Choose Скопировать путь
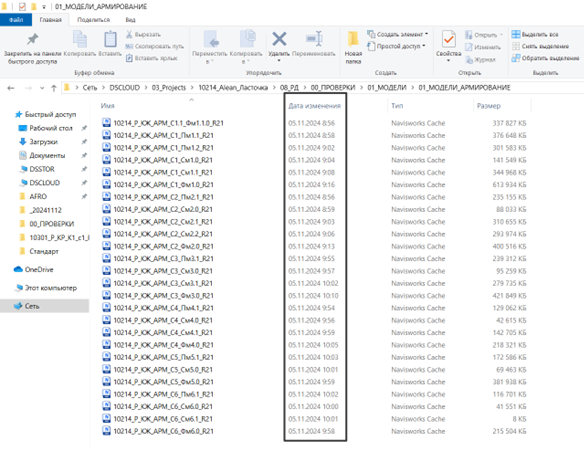The height and width of the screenshot is (451, 584). (155, 46)
